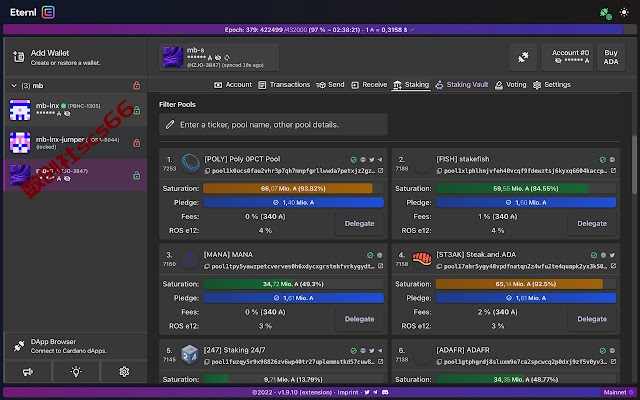
Task: Open the Voting tab
Action: point(511,85)
